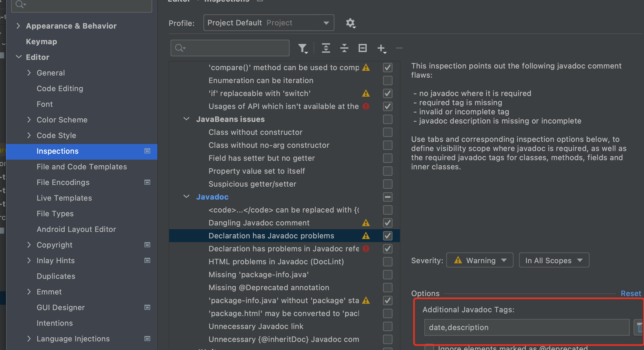
Task: Open the In All Scopes selector
Action: coord(554,260)
